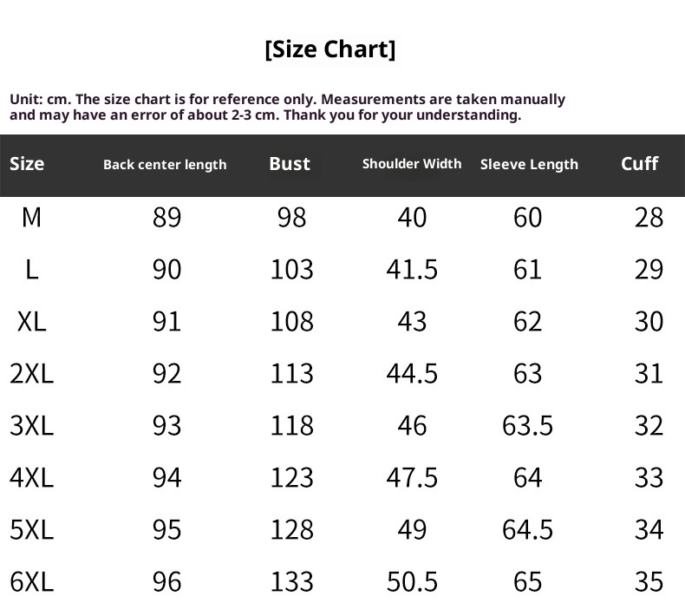Click the shoulder width value 50.5
The height and width of the screenshot is (616, 685).
[x=412, y=581]
